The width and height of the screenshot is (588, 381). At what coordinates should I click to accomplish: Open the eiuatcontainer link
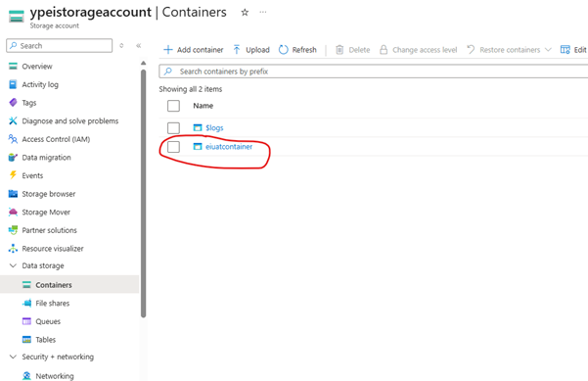coord(229,146)
